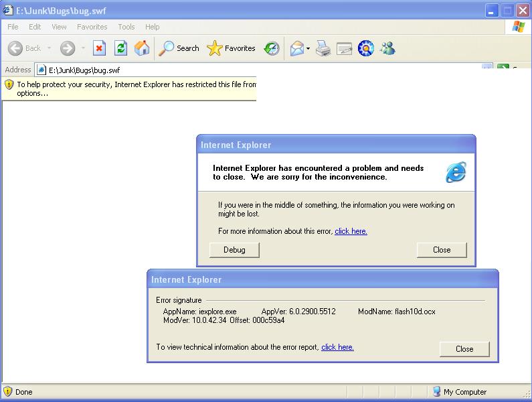This screenshot has height=402, width=532.
Task: Click 'Offset: 000c59a4' text
Action: (x=257, y=320)
